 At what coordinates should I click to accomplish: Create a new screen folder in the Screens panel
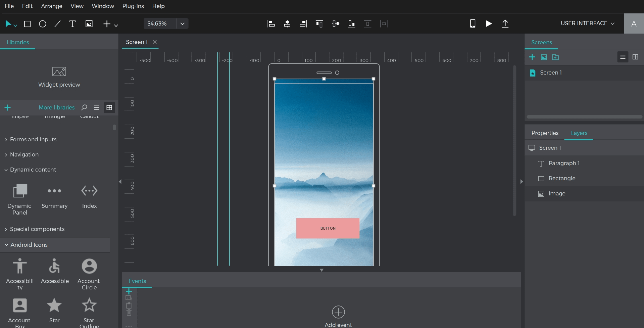point(556,57)
